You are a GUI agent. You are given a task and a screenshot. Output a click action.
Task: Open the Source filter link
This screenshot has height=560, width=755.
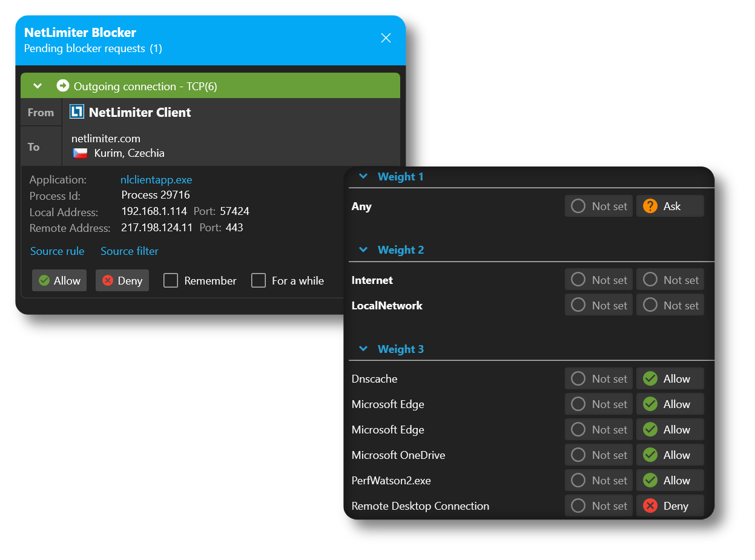tap(130, 251)
